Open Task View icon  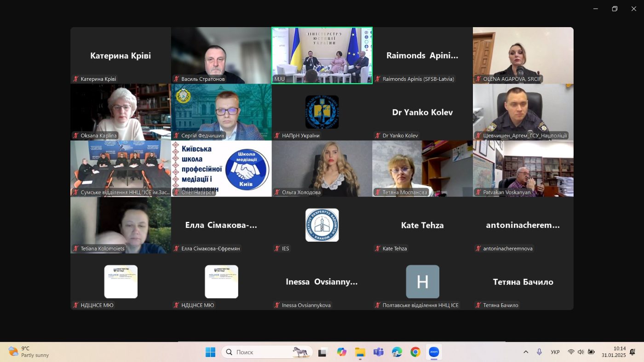[323, 352]
